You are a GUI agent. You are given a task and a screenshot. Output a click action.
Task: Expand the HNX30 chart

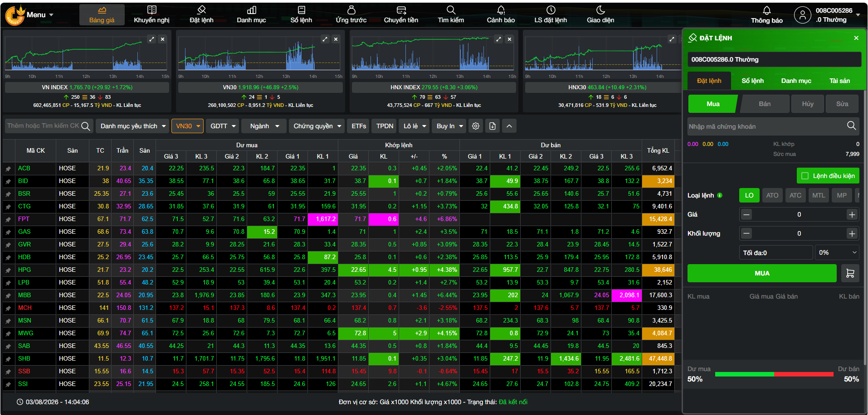tap(672, 39)
